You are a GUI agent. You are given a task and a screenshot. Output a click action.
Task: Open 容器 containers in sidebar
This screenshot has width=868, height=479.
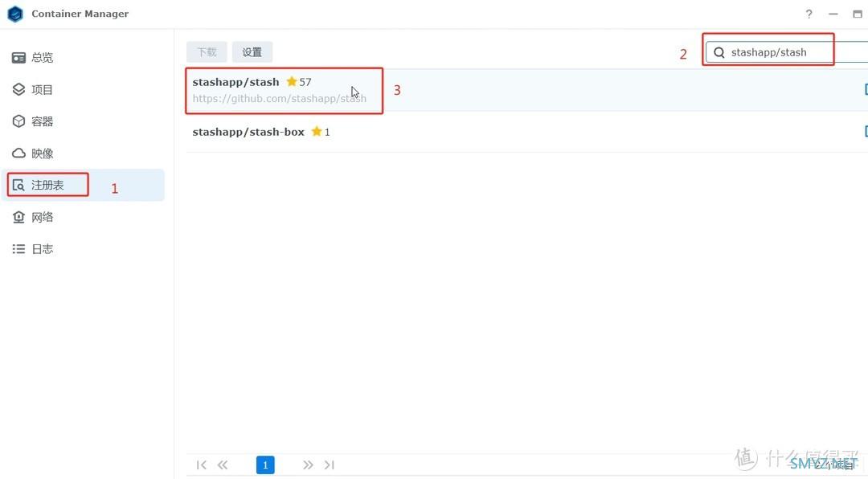83,121
